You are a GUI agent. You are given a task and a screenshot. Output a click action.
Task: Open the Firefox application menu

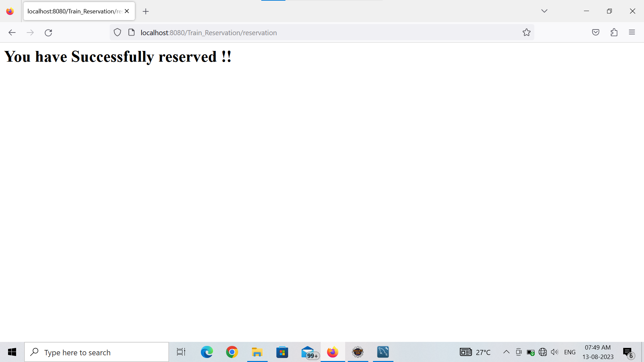click(x=632, y=32)
